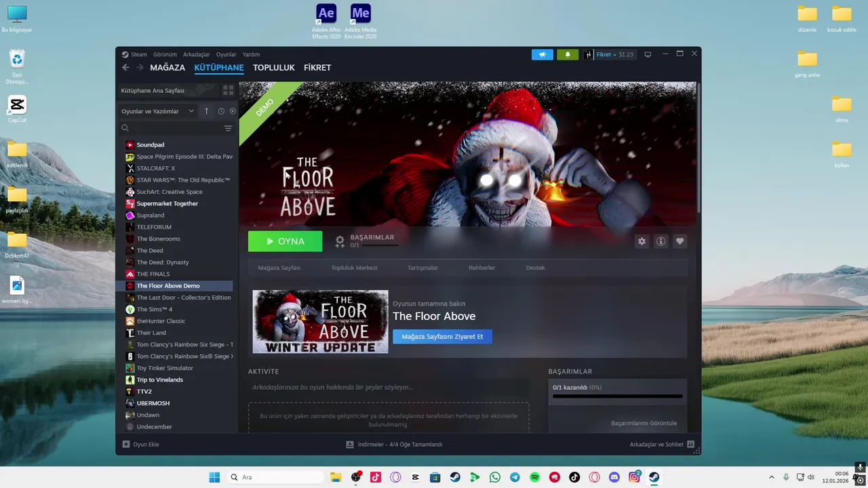
Task: Expand the Oyunlar ve Yazılımlar dropdown
Action: pos(157,111)
